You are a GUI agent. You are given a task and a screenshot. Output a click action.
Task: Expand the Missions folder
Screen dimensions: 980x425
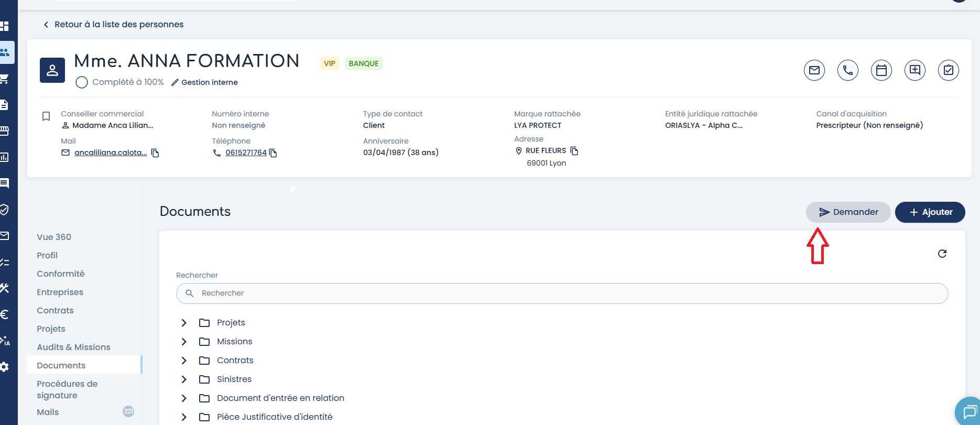point(184,342)
